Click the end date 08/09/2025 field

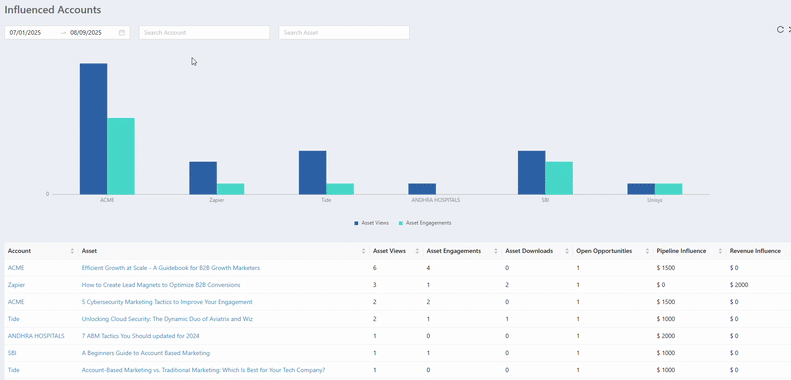86,32
